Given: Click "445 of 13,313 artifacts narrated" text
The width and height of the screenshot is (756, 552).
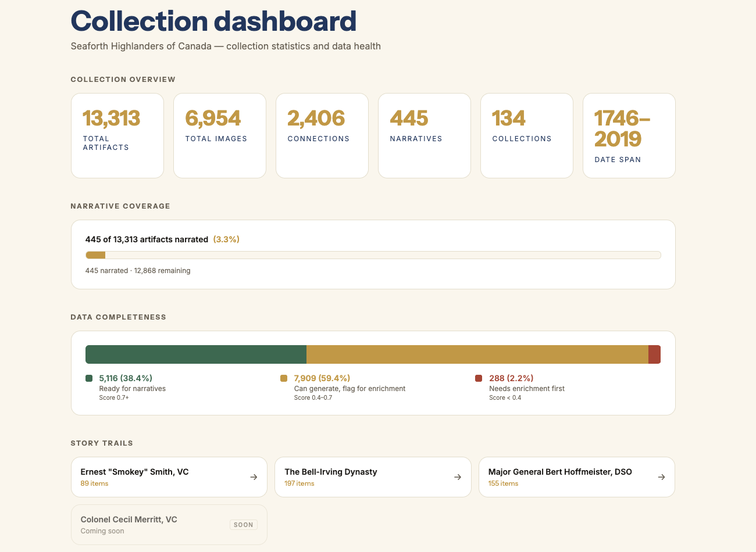Looking at the screenshot, I should pos(147,239).
